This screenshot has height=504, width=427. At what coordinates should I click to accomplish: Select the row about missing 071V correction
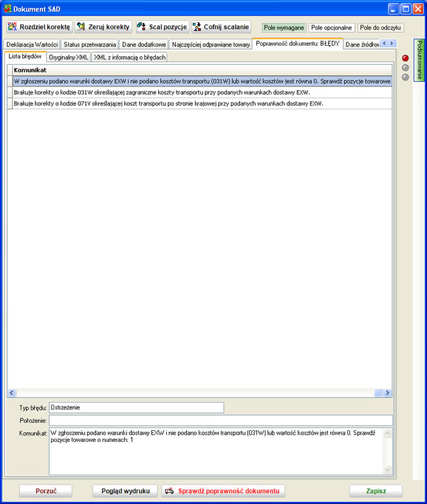tap(202, 103)
